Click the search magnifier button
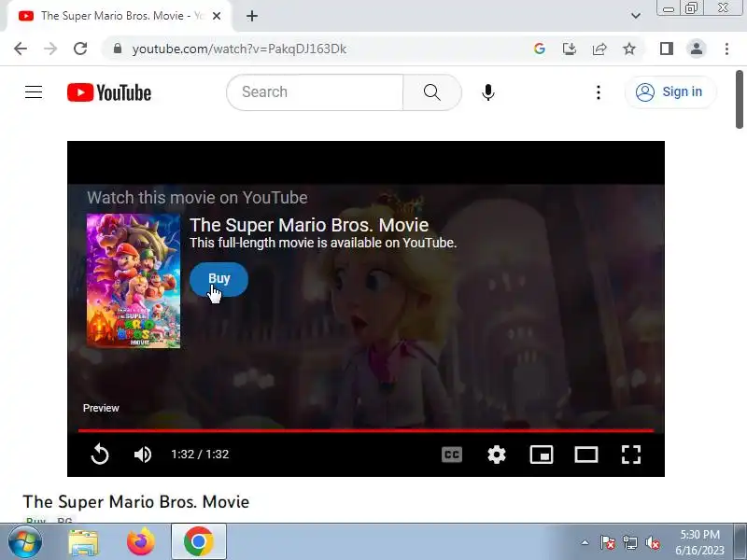 (432, 92)
